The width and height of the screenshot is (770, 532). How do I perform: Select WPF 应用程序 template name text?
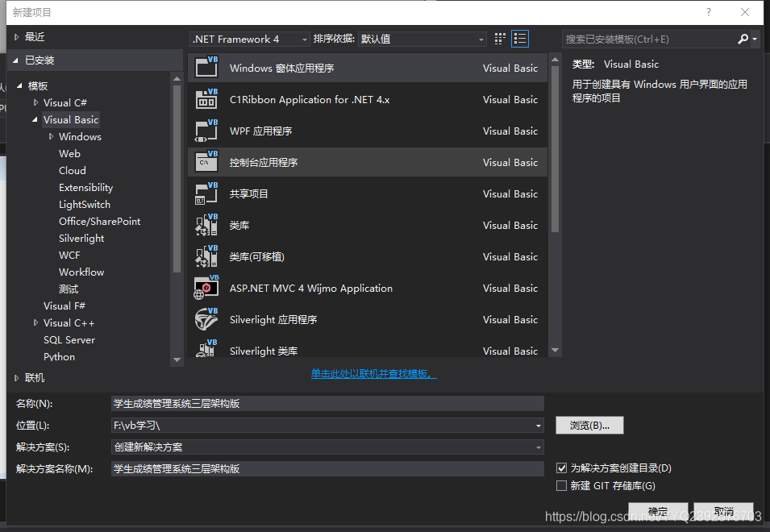pos(260,131)
